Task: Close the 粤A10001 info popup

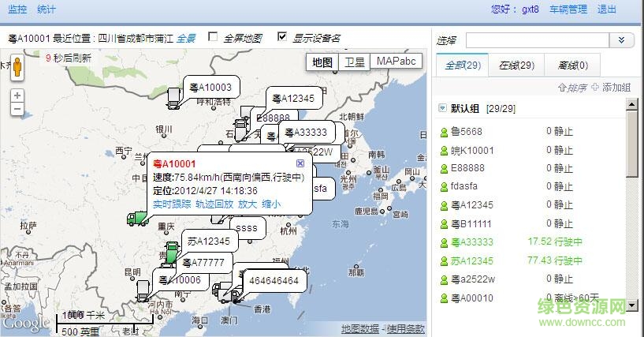Action: [x=300, y=163]
